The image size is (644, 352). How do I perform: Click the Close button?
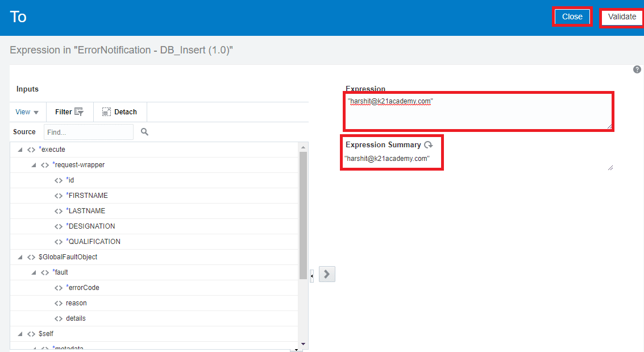click(x=572, y=16)
